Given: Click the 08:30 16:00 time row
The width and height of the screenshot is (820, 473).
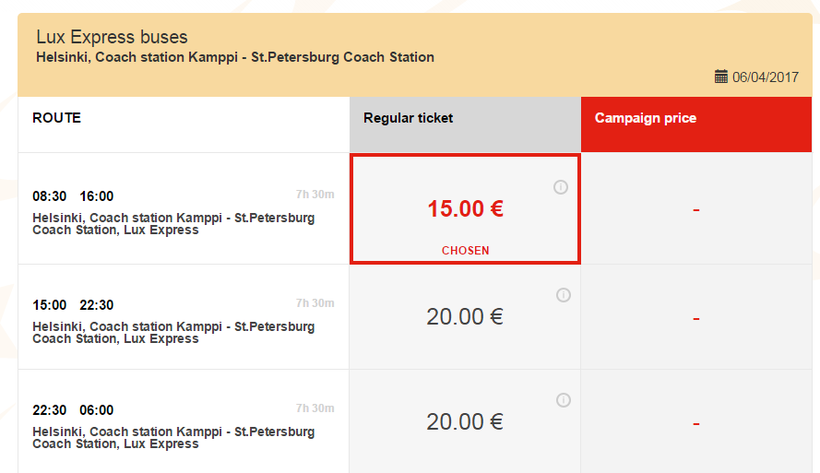Looking at the screenshot, I should coord(73,196).
